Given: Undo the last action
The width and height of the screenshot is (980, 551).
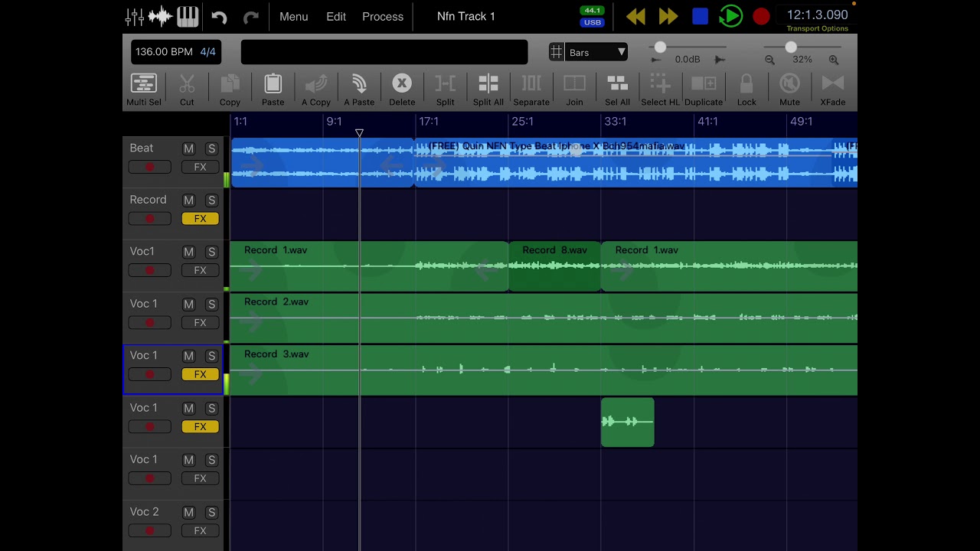Looking at the screenshot, I should pyautogui.click(x=220, y=17).
